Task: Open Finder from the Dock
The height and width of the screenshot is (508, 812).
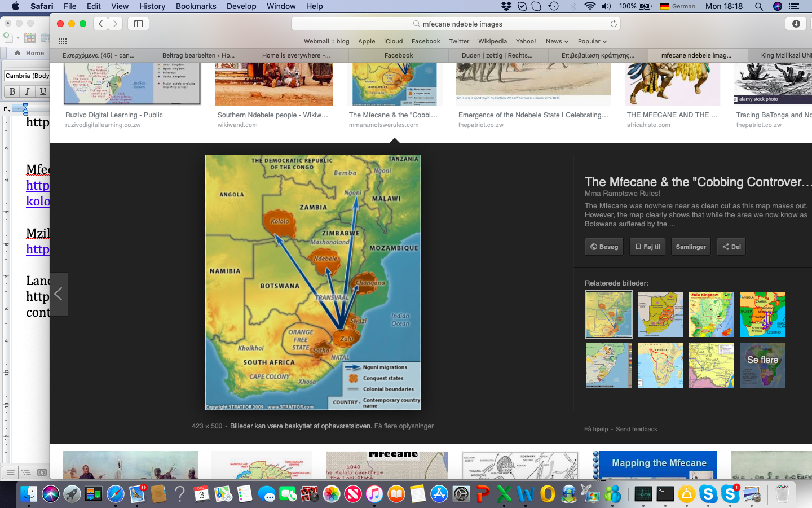Action: point(29,494)
